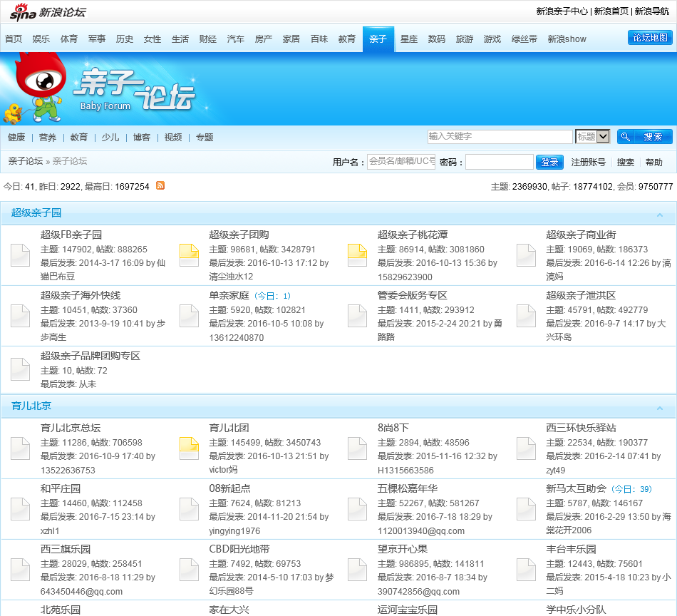Focus the 输入关键字 search keyword field

500,136
